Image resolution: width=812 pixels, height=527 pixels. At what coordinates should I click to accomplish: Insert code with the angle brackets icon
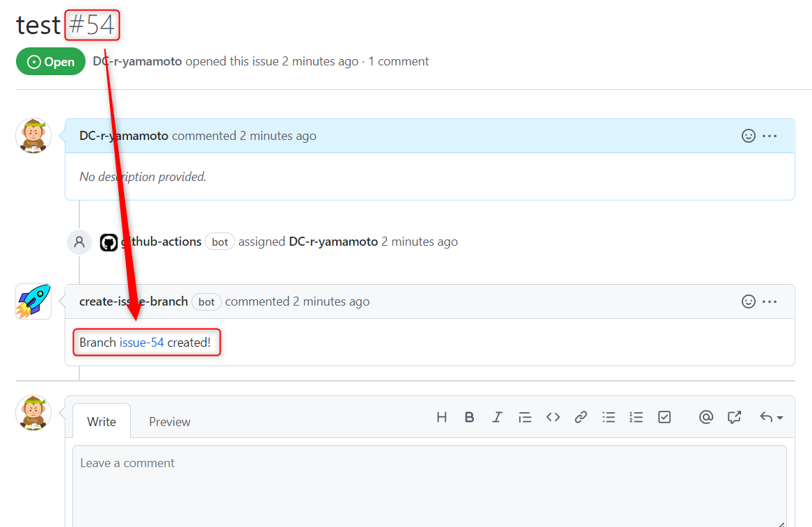pyautogui.click(x=553, y=417)
